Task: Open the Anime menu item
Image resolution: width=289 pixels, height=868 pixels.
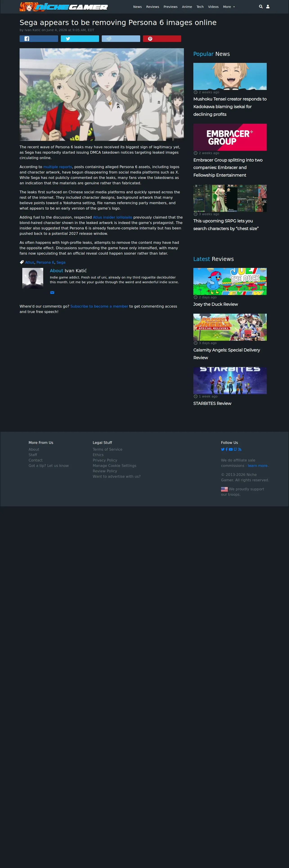Action: point(187,7)
